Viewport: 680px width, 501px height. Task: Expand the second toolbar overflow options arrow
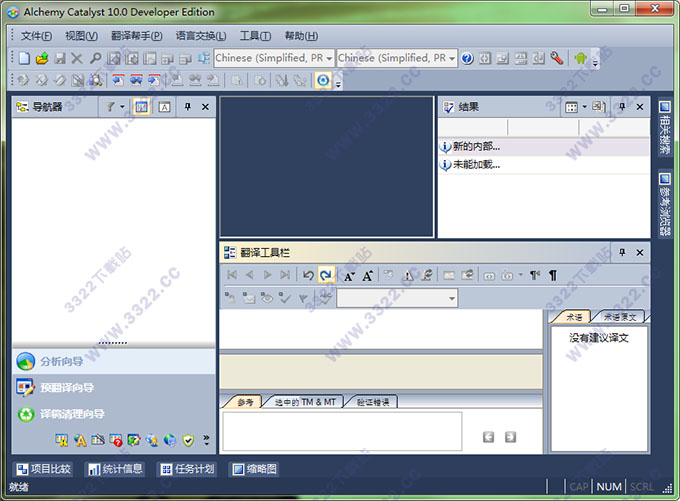338,85
